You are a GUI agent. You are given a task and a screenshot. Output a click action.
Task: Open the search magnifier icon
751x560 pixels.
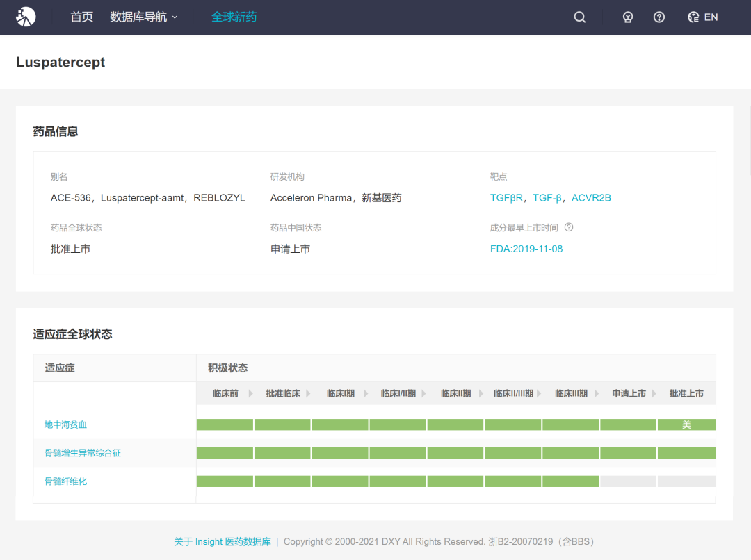[579, 17]
